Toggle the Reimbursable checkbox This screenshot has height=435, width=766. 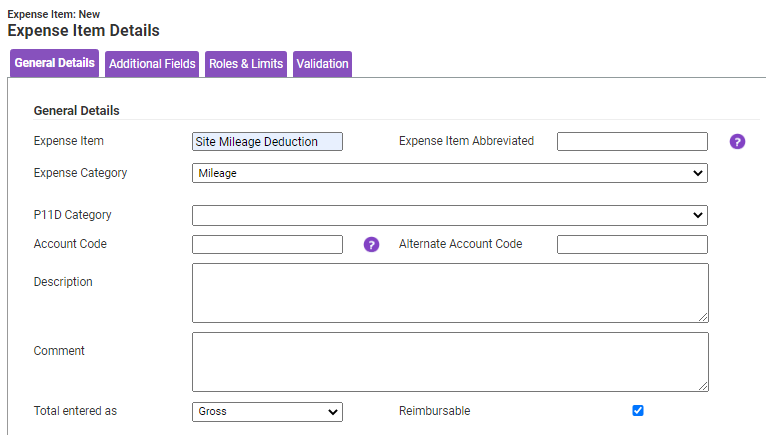(638, 411)
